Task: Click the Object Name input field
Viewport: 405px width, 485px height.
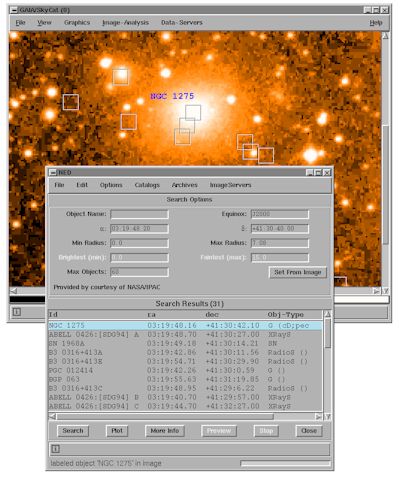Action: pyautogui.click(x=139, y=214)
